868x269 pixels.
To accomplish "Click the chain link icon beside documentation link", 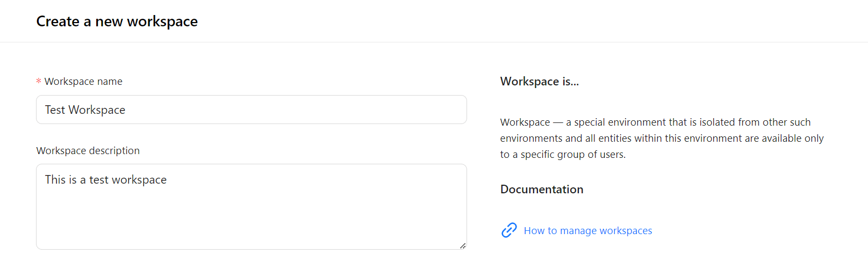I will click(x=508, y=230).
